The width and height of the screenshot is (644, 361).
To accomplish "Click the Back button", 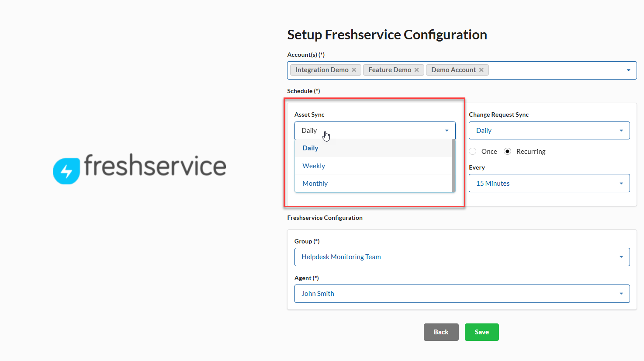I will pyautogui.click(x=441, y=332).
